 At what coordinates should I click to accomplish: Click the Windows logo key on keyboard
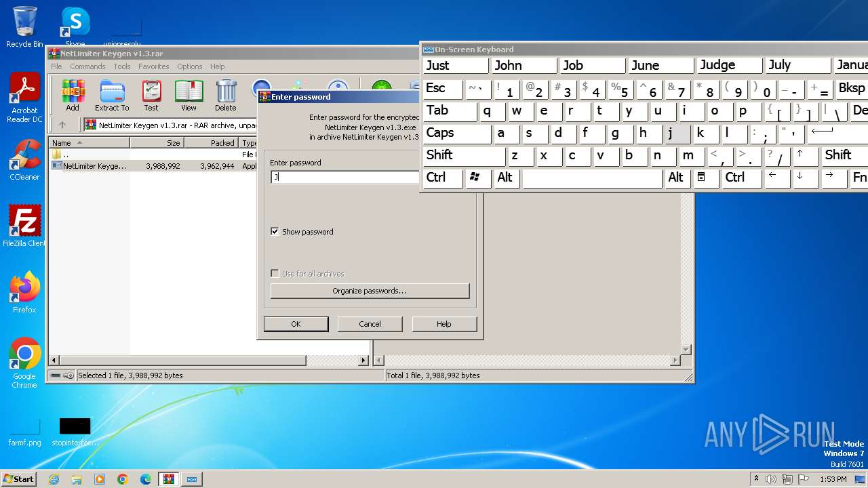[x=477, y=178]
